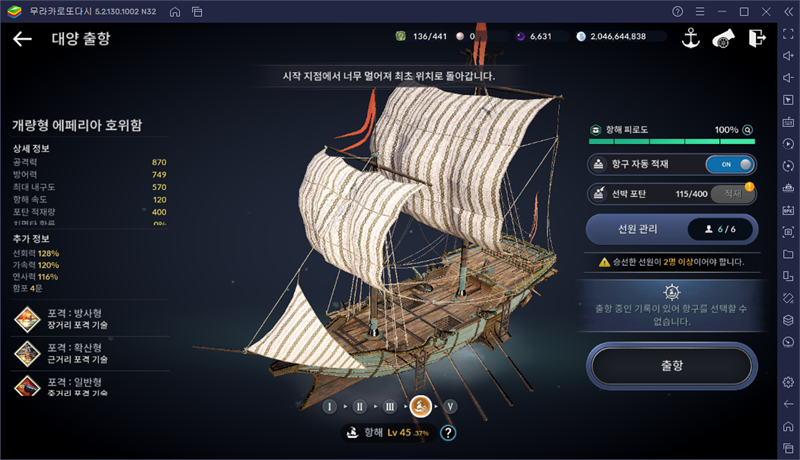The image size is (800, 460).
Task: Open the question mark help next to 항해 Lv 45
Action: (x=448, y=432)
